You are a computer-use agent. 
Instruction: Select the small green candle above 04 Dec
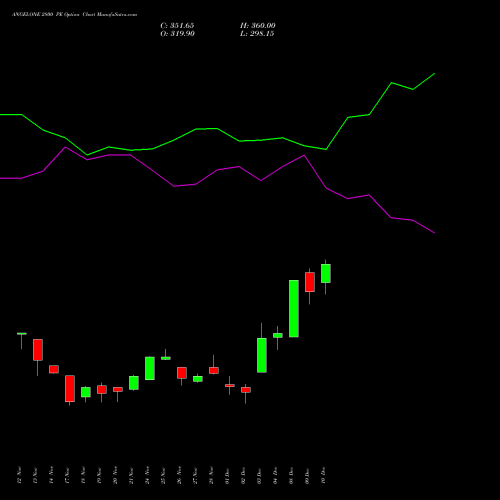point(278,335)
